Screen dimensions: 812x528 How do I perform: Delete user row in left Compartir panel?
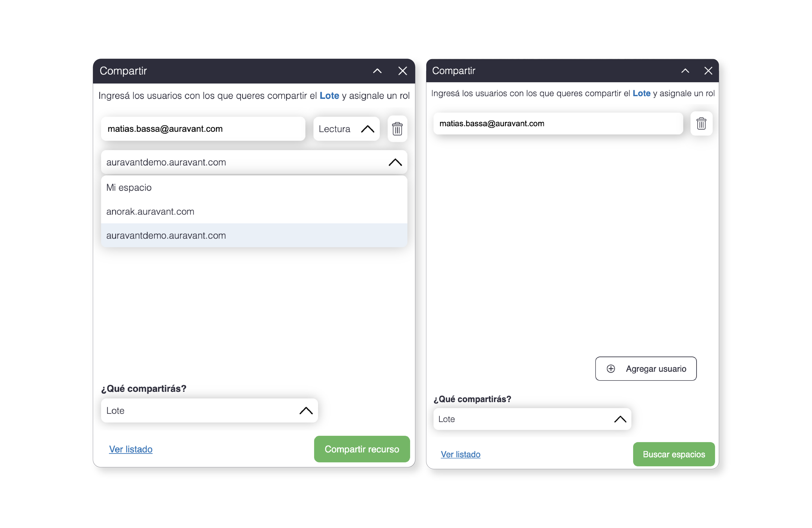397,129
